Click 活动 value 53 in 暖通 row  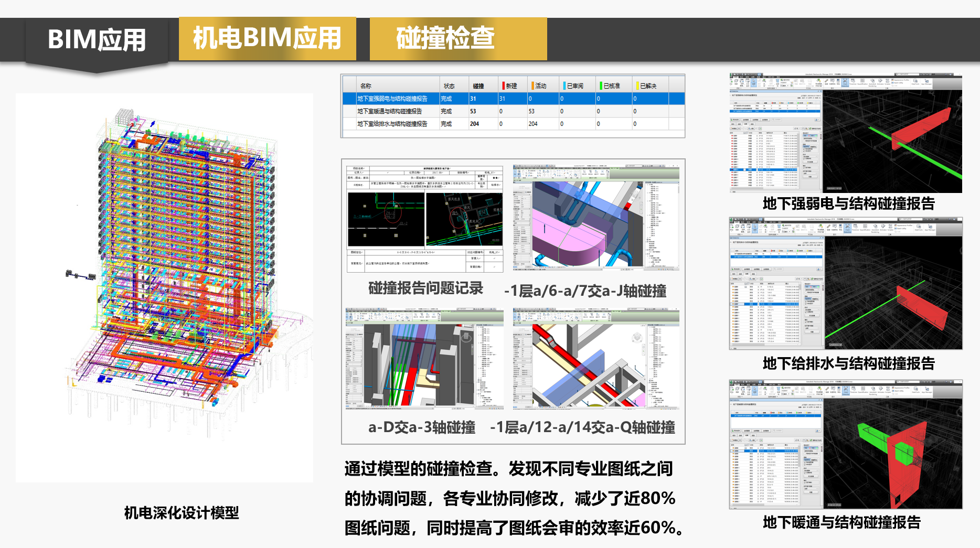531,111
